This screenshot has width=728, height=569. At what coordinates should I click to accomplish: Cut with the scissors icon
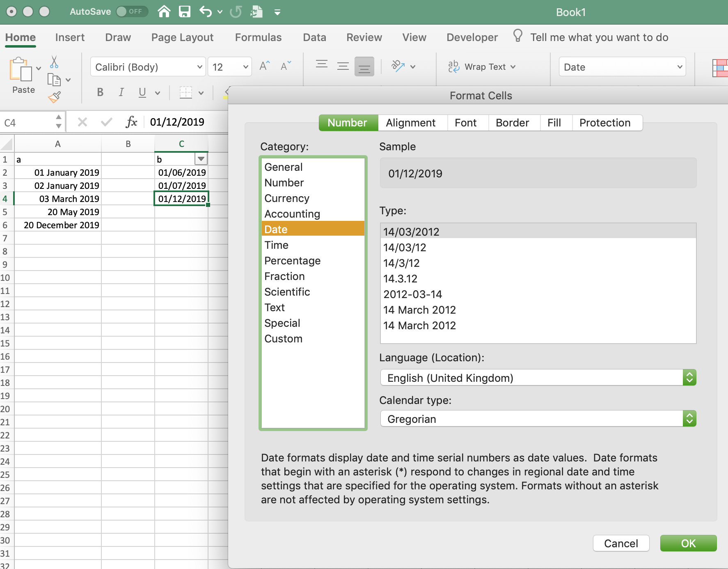[x=54, y=62]
